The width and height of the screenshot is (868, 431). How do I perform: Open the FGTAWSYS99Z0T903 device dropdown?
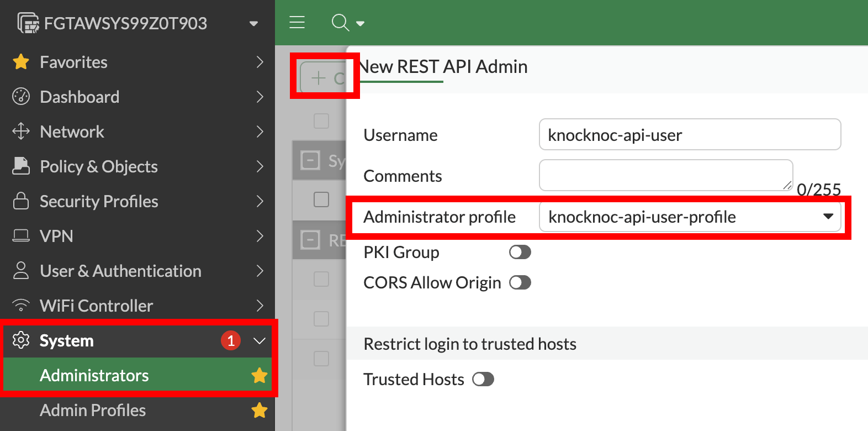click(253, 23)
